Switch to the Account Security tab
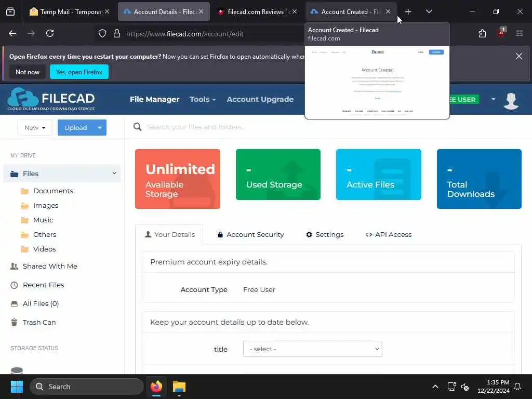 click(251, 234)
